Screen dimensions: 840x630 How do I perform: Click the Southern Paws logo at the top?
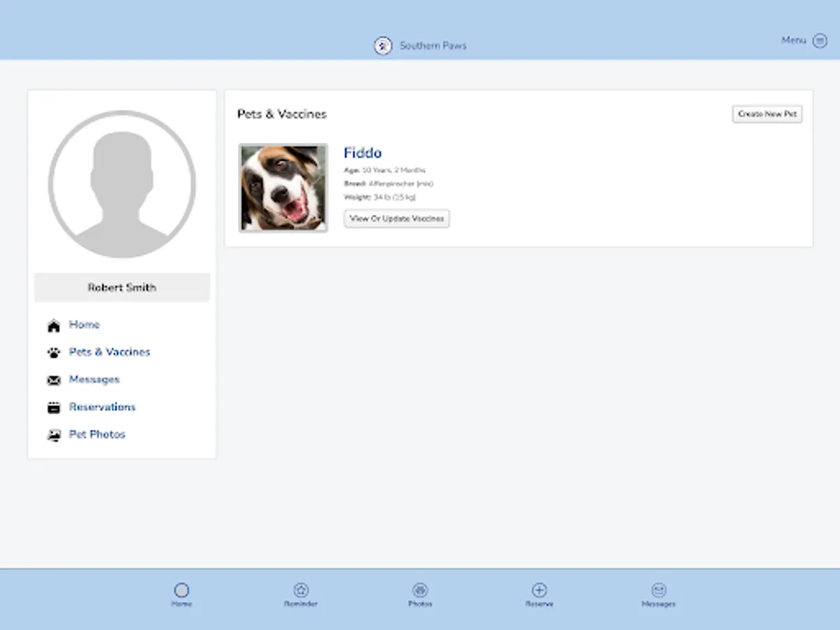(382, 45)
